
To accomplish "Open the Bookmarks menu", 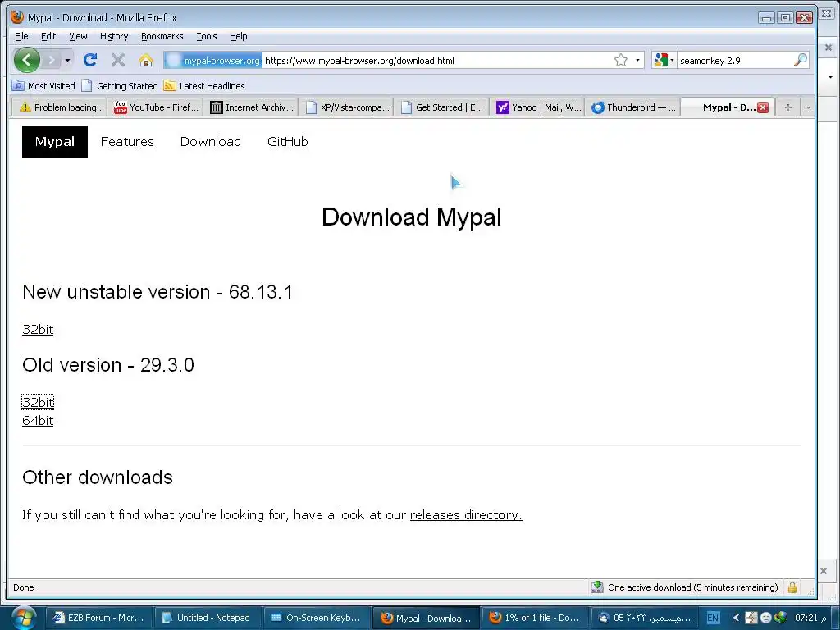I will (162, 36).
